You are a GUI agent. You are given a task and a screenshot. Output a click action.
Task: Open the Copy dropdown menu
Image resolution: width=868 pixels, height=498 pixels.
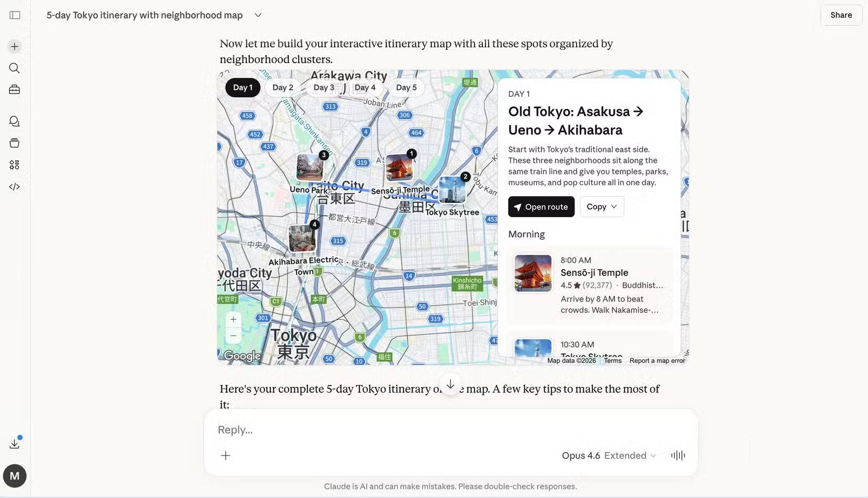point(602,207)
